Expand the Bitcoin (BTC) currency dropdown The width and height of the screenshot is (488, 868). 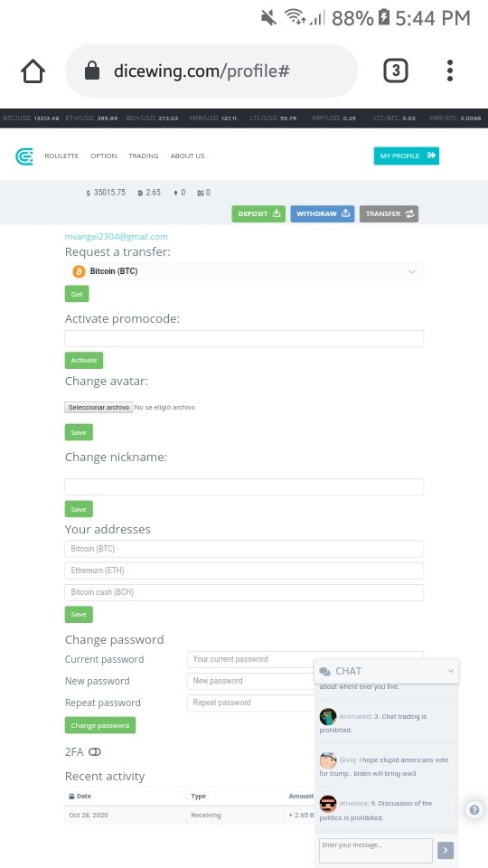[244, 271]
